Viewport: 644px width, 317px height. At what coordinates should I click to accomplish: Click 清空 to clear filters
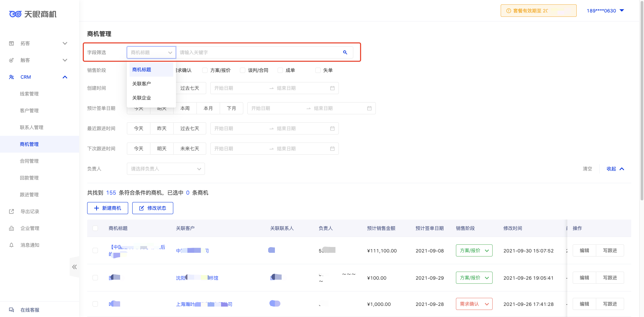tap(587, 169)
